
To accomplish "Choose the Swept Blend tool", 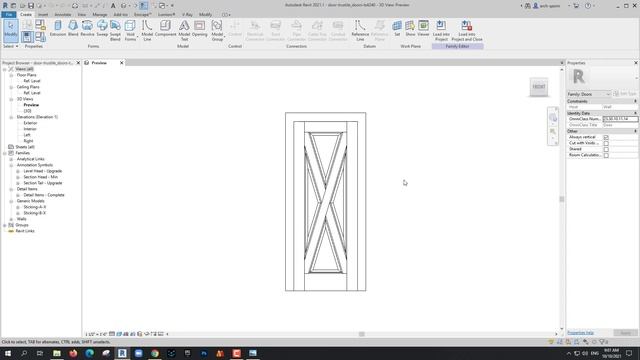I will (x=116, y=30).
